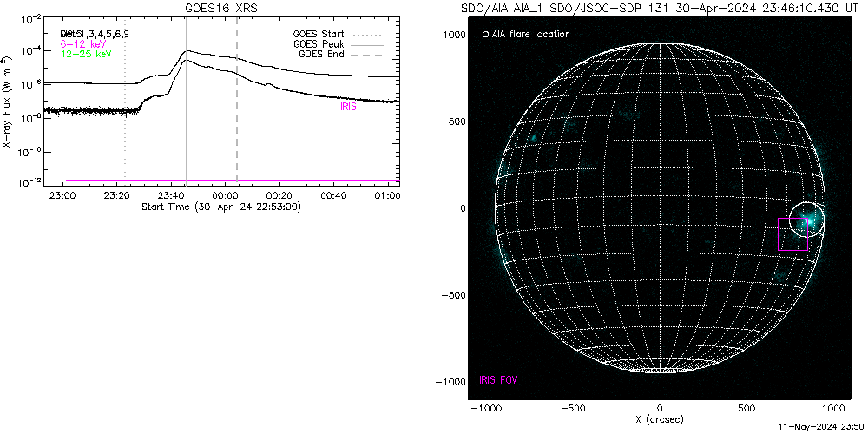Click the 10^-12 flux axis tick label
The width and height of the screenshot is (868, 434).
click(x=30, y=181)
